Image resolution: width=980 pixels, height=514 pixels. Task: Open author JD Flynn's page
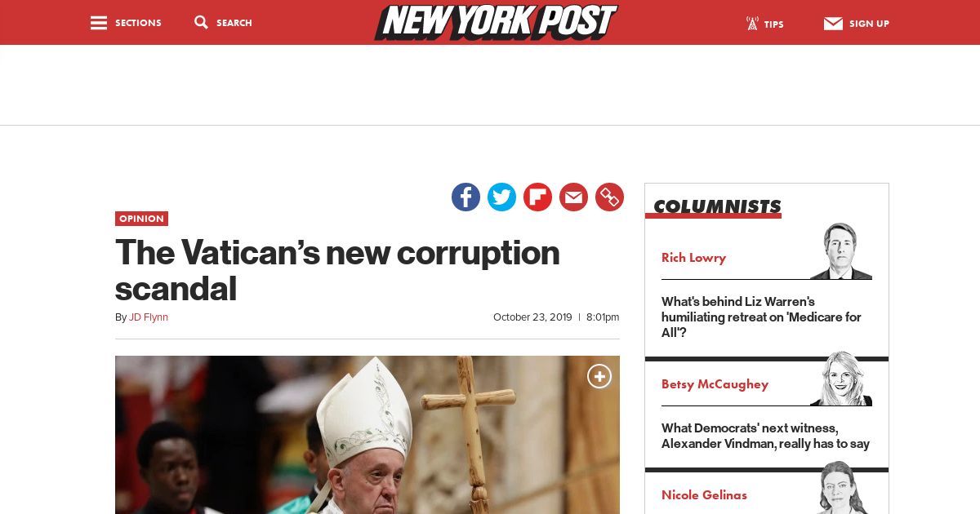(x=149, y=317)
